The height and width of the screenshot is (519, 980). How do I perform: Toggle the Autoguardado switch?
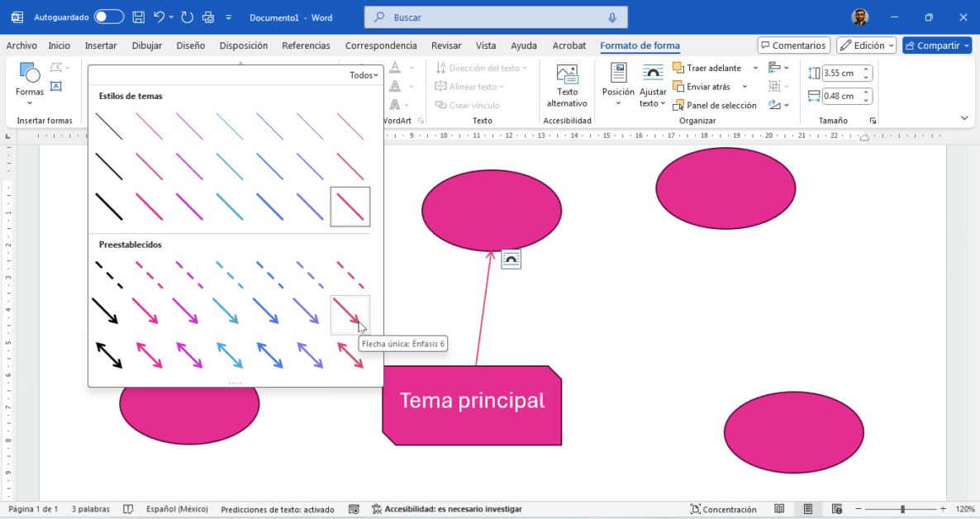click(x=108, y=17)
